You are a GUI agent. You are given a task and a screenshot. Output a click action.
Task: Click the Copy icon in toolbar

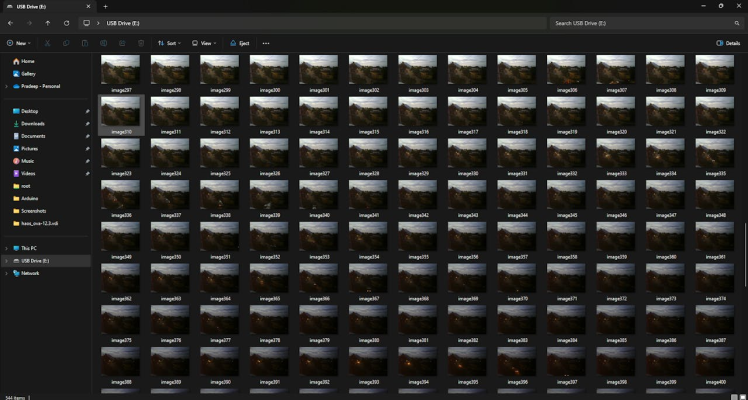click(66, 43)
